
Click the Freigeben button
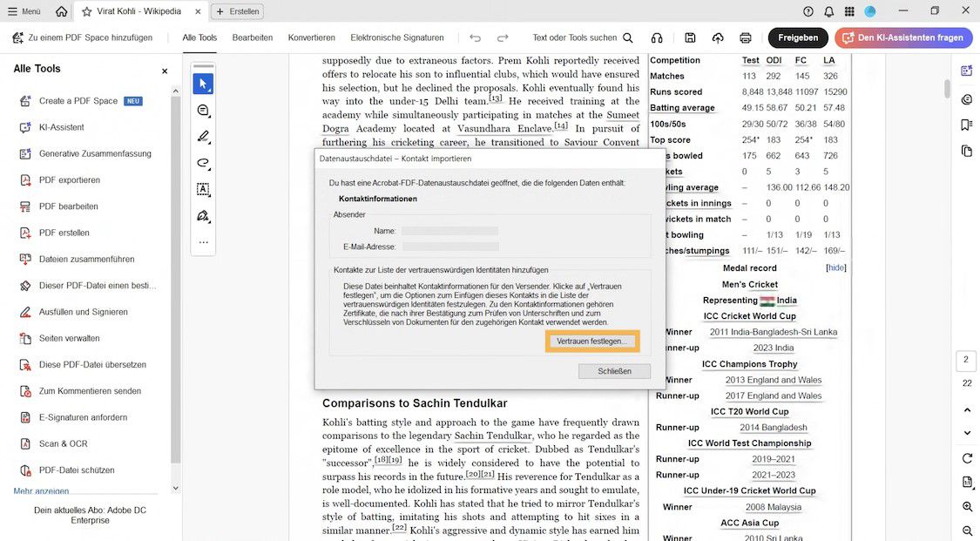(798, 37)
